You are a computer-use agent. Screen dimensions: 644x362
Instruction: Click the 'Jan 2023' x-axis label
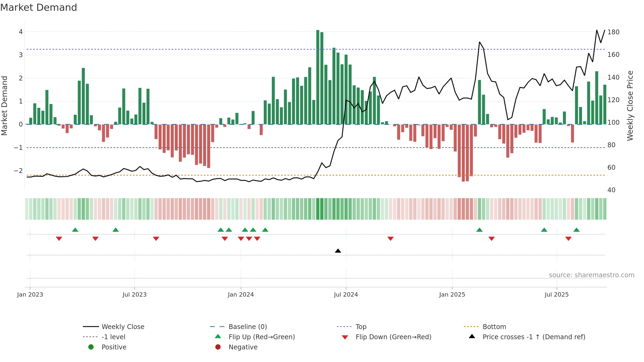[x=30, y=294]
